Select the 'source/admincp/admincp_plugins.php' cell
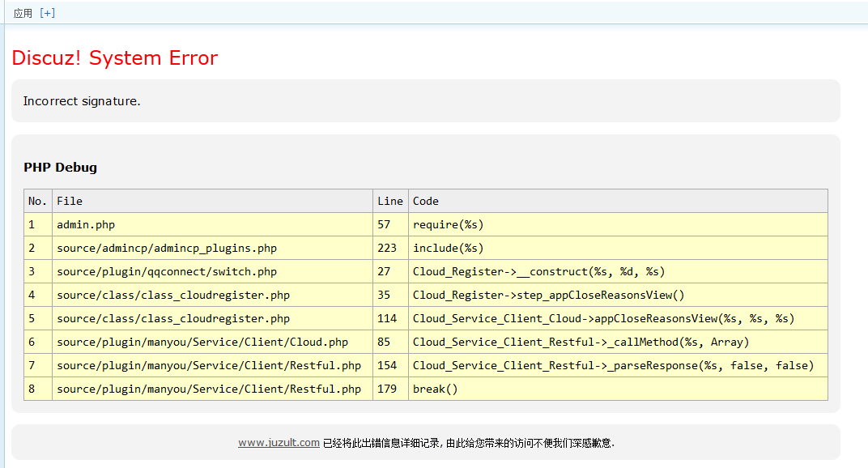 [213, 248]
